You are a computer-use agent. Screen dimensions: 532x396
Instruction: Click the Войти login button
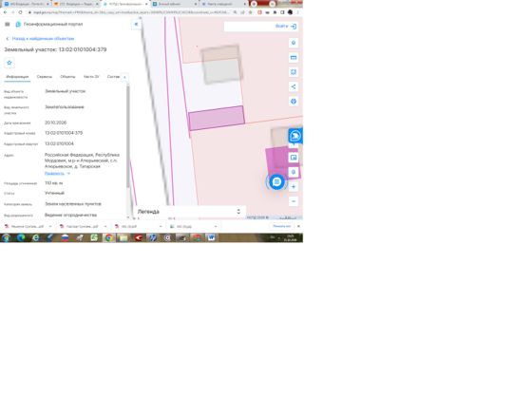coord(286,26)
